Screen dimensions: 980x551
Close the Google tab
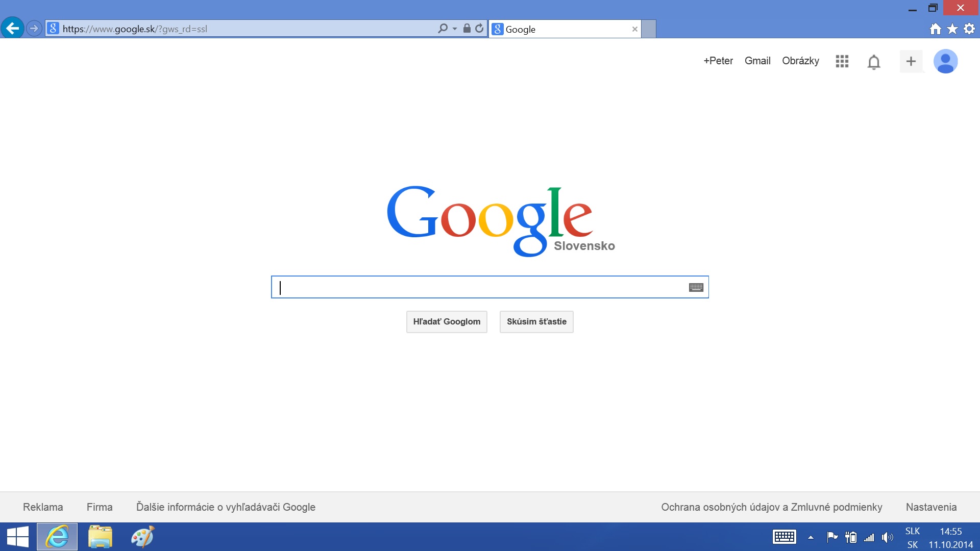(635, 29)
